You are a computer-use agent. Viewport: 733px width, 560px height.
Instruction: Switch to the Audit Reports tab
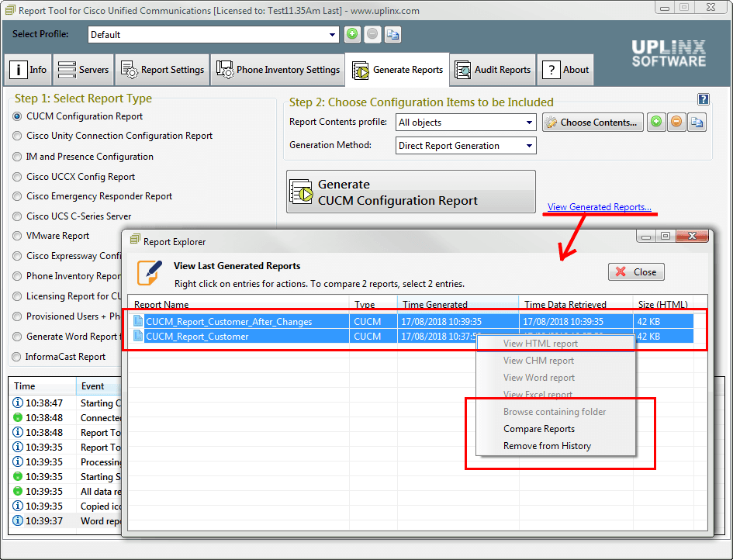tap(492, 69)
